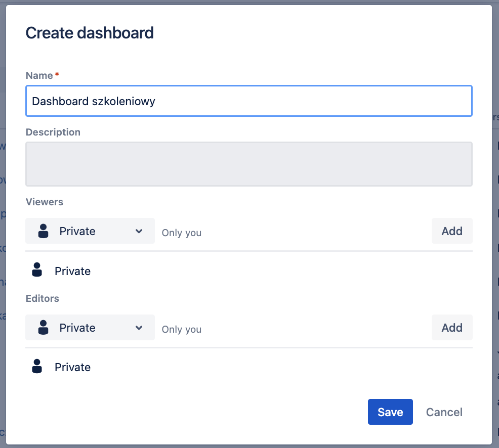
Task: Click the person icon in Editors dropdown
Action: pos(44,328)
